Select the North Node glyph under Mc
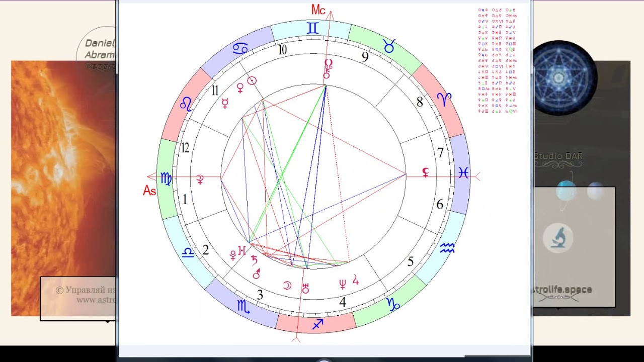This screenshot has width=644, height=362. 329,64
